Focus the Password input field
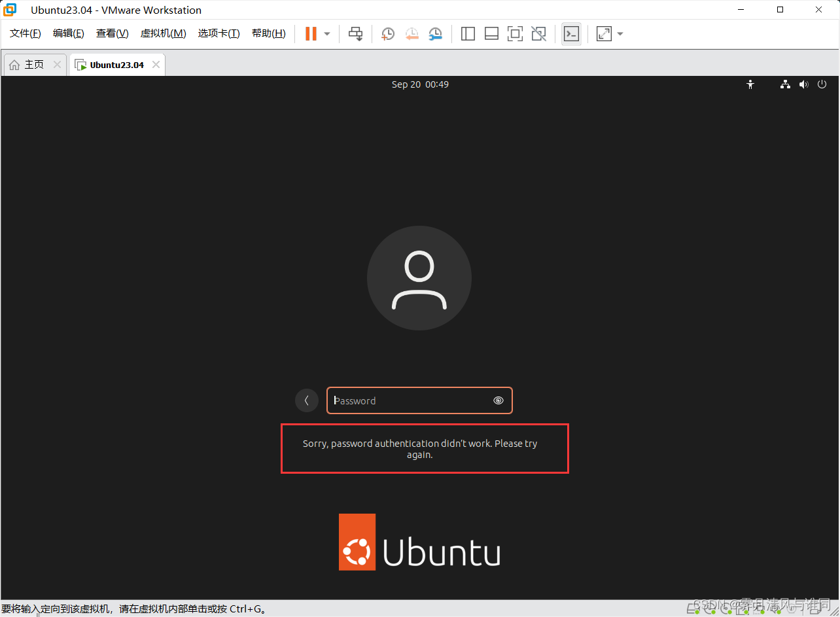 419,400
